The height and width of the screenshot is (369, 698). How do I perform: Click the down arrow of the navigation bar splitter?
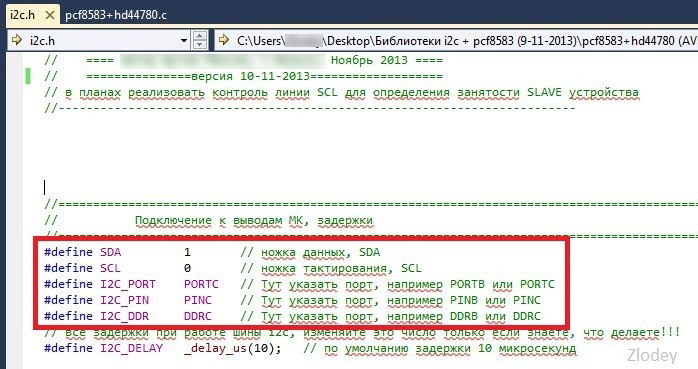[x=200, y=44]
